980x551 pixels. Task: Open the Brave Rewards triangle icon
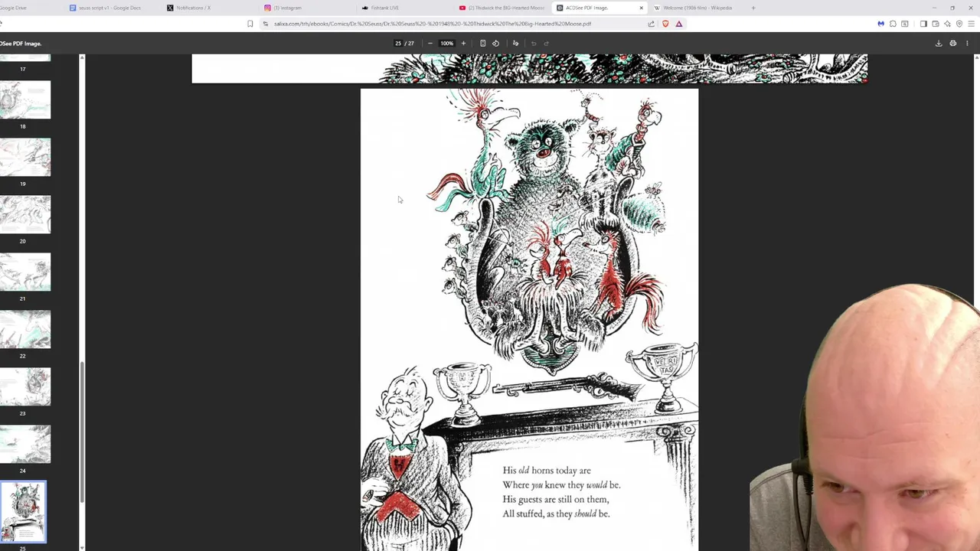[x=679, y=24]
